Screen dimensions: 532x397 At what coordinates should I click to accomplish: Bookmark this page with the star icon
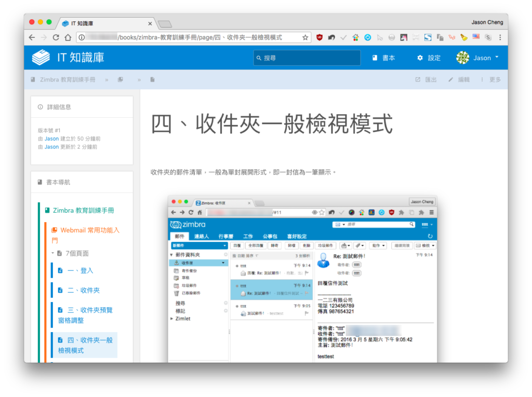click(305, 37)
